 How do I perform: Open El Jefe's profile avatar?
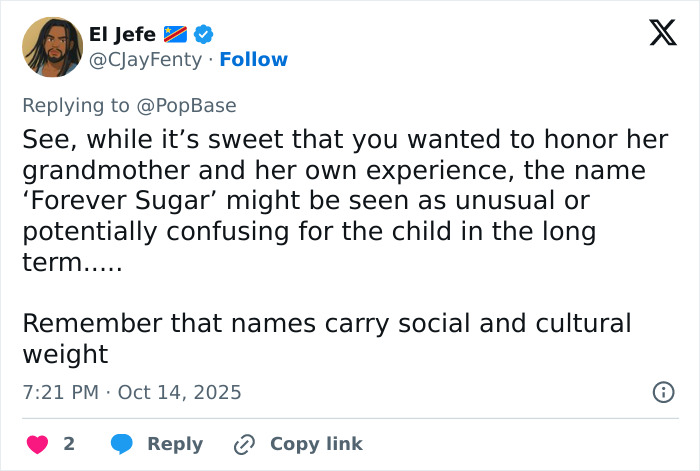click(51, 47)
